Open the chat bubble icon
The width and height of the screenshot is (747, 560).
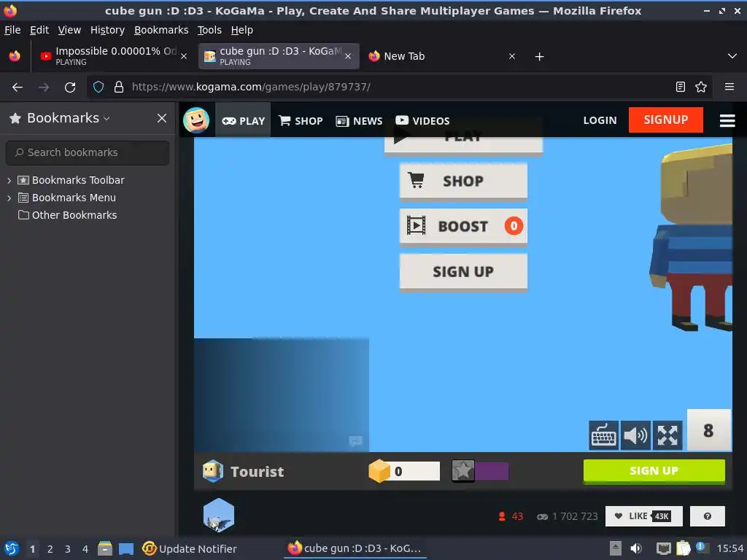(x=355, y=441)
